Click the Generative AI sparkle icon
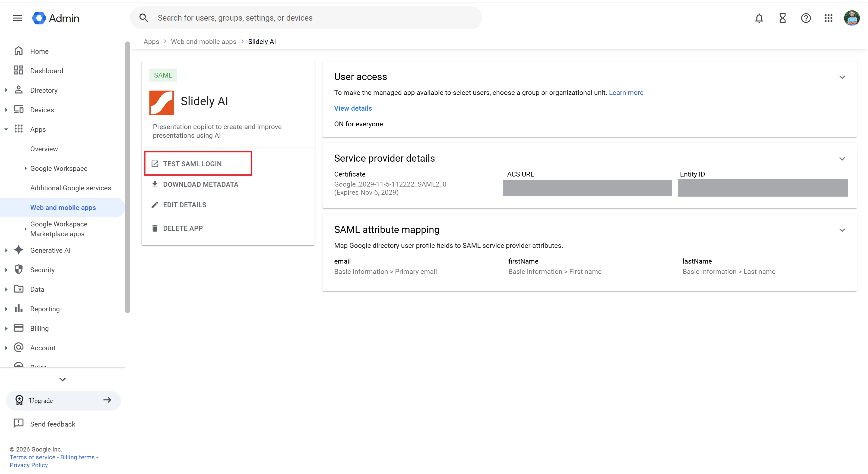This screenshot has width=868, height=474. tap(18, 250)
